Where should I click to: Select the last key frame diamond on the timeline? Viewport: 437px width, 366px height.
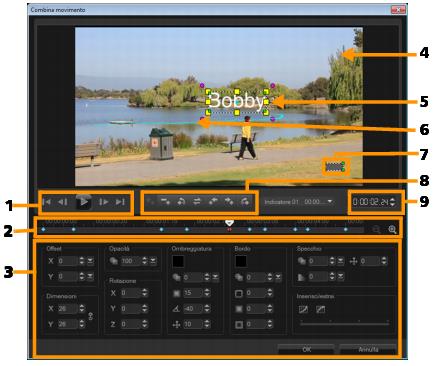pos(346,229)
